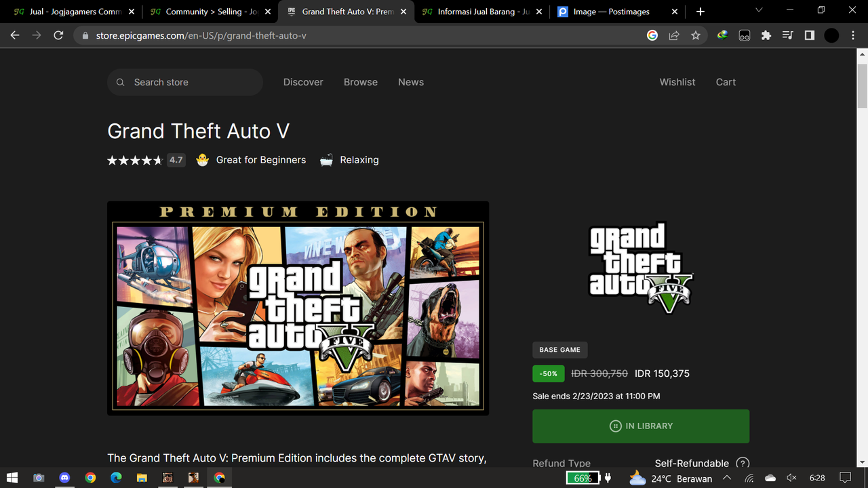Click the Google icon in address bar
The image size is (868, 488).
pos(652,35)
